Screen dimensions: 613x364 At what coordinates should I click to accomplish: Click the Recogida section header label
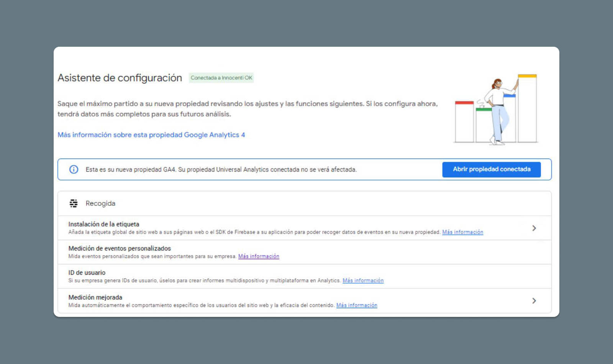pyautogui.click(x=100, y=203)
